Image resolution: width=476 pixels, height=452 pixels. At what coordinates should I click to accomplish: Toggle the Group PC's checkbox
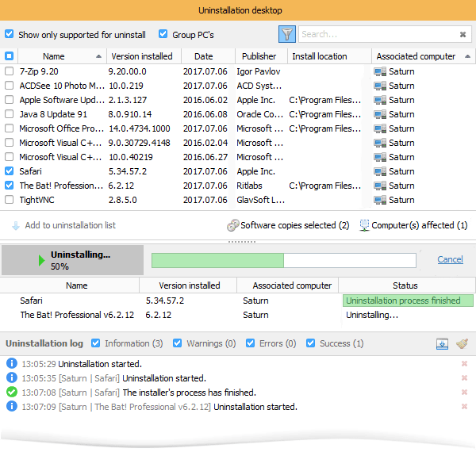coord(163,34)
